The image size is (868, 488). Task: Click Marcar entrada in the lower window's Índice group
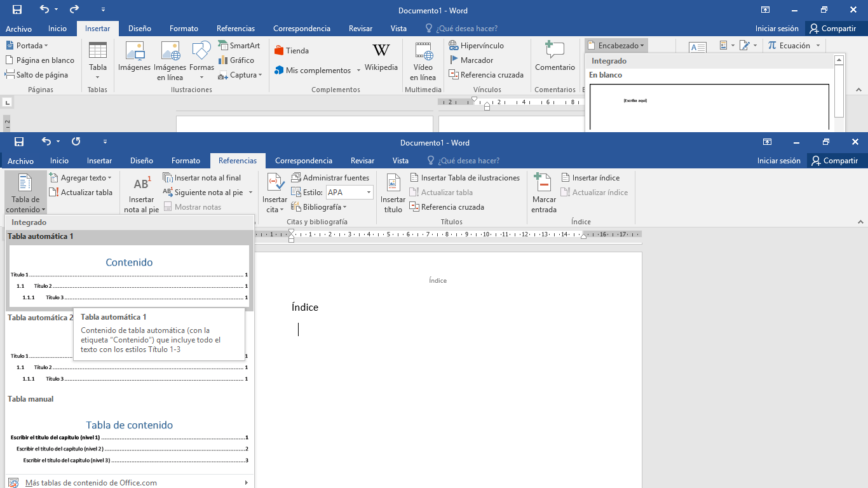tap(544, 194)
